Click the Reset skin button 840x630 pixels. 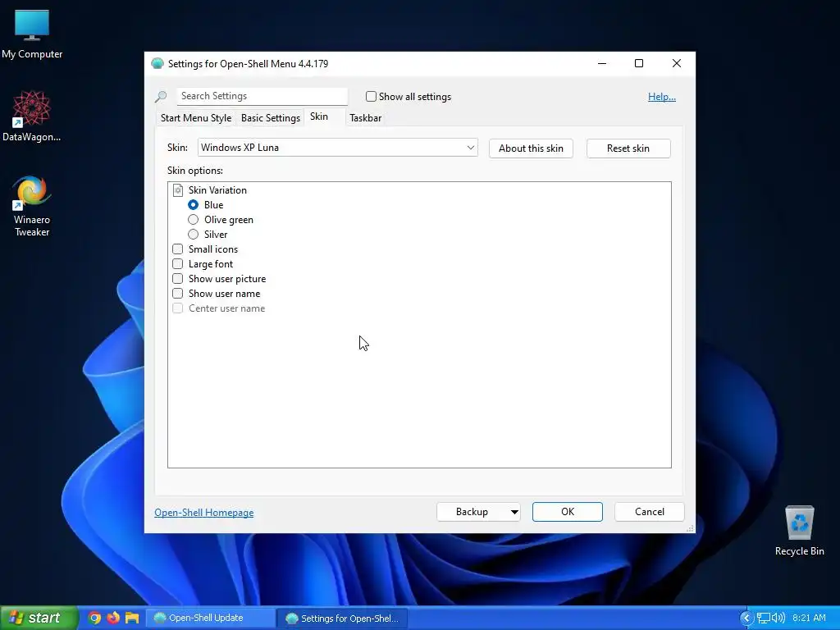tap(628, 148)
